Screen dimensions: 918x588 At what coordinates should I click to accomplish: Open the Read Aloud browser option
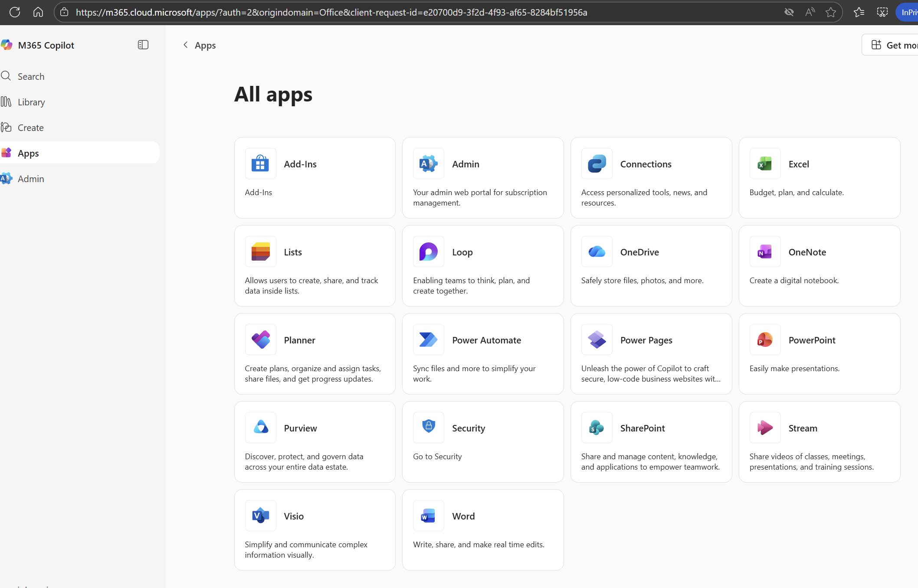tap(810, 12)
